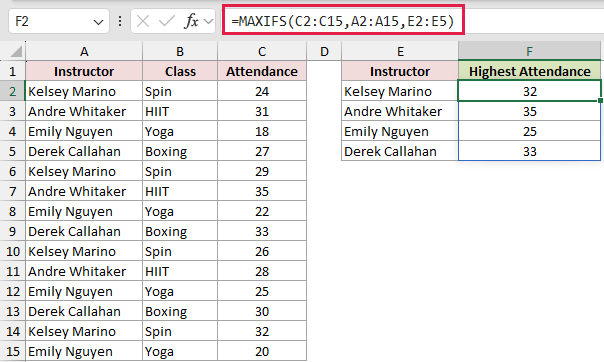
Task: Expand the dropdown beside fx
Action: 208,21
